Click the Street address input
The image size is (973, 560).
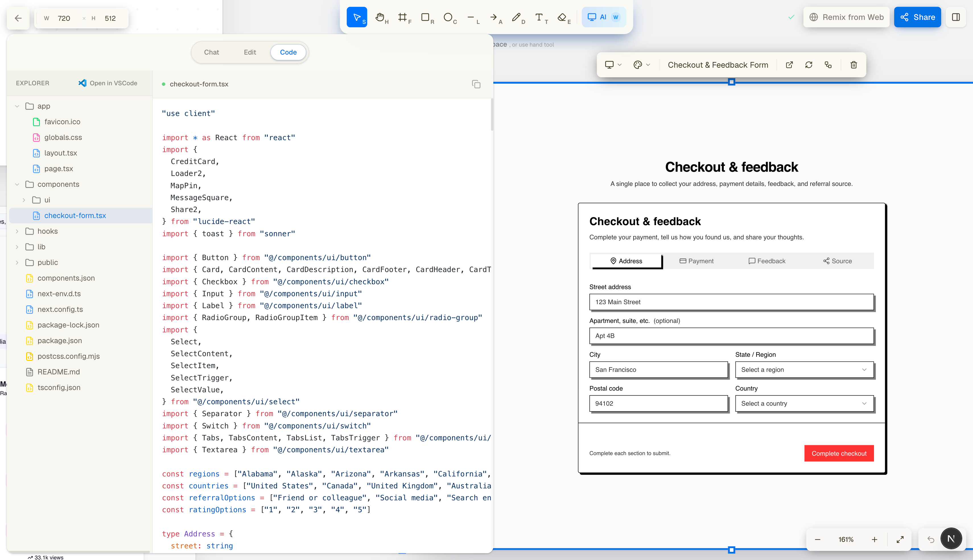(731, 302)
